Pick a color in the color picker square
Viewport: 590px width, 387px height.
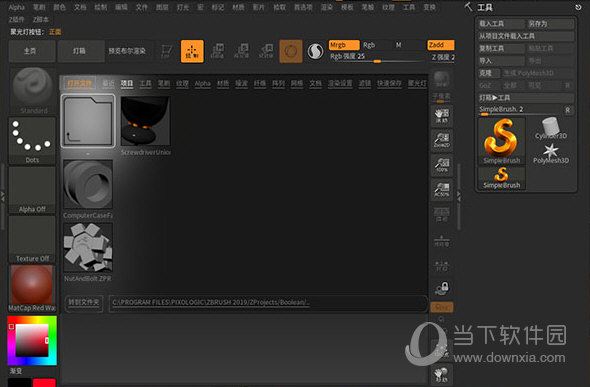[32, 340]
